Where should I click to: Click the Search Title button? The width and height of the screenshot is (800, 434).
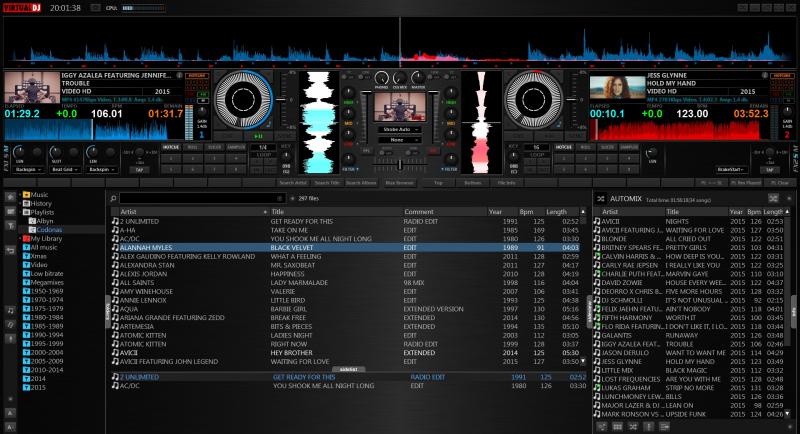(x=327, y=183)
